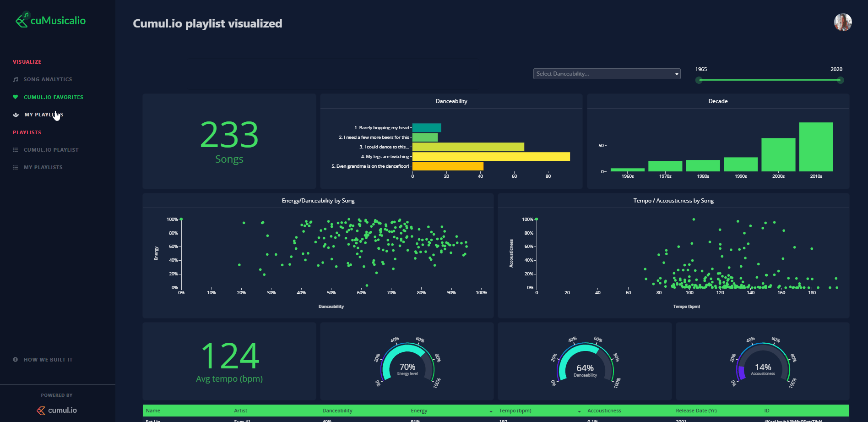Click the list icon beside lower My Playlists

16,167
